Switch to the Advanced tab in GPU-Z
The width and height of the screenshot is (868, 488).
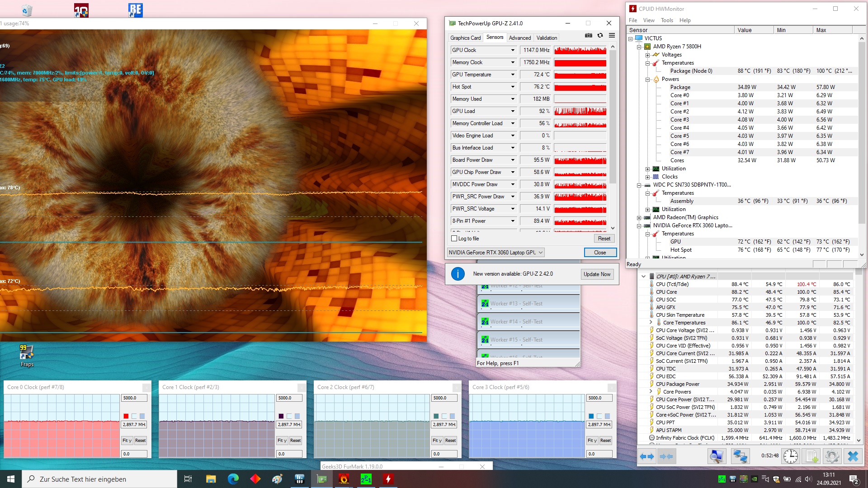point(519,38)
